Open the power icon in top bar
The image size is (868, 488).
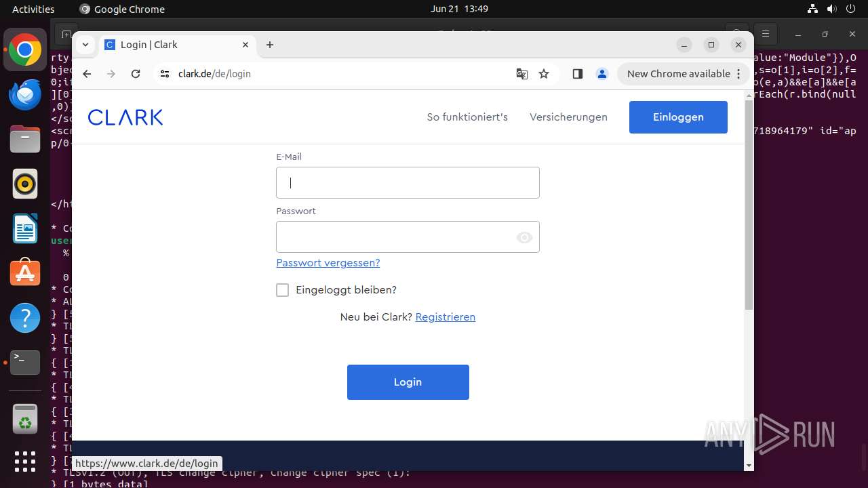[852, 9]
